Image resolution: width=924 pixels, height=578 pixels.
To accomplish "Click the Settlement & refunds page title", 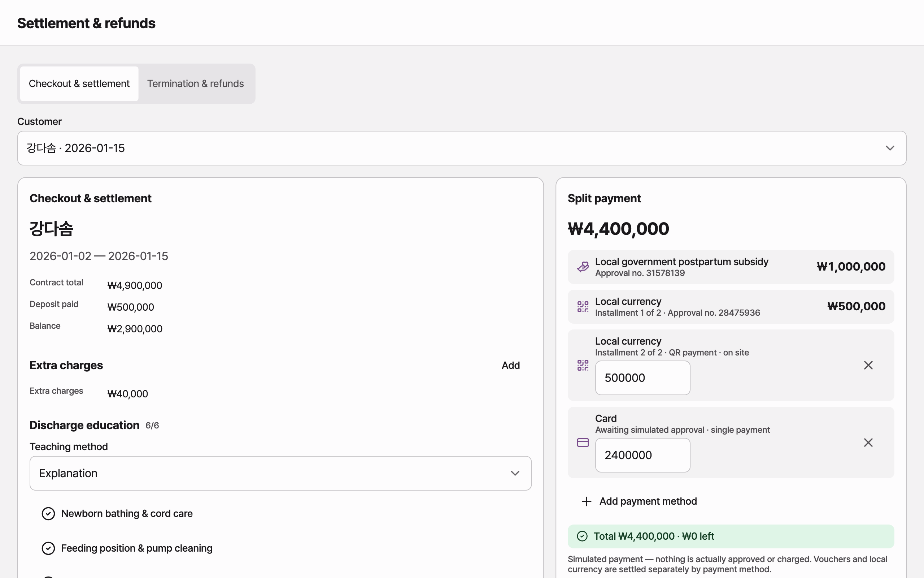I will tap(86, 23).
